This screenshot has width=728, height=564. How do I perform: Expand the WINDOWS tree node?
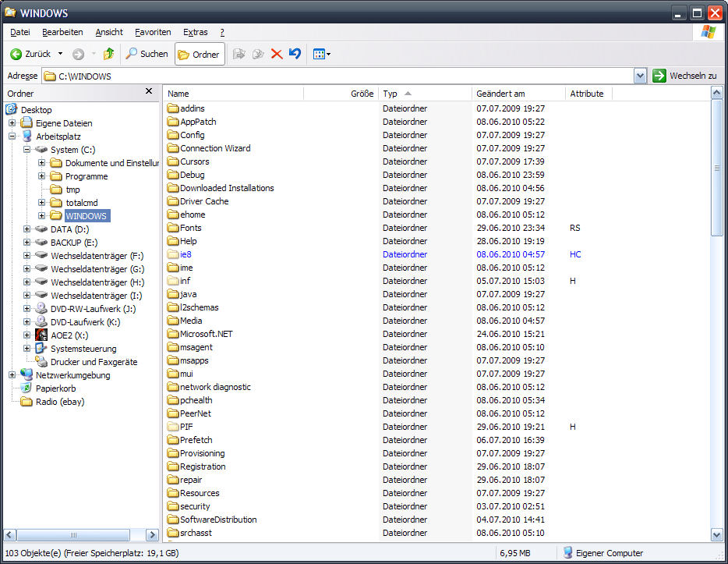[42, 215]
